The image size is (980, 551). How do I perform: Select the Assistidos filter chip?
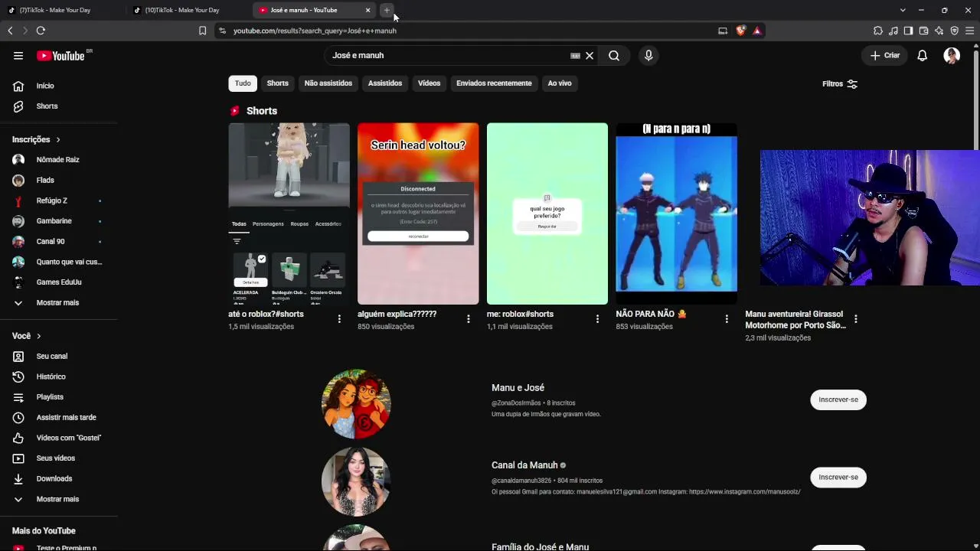pos(385,83)
